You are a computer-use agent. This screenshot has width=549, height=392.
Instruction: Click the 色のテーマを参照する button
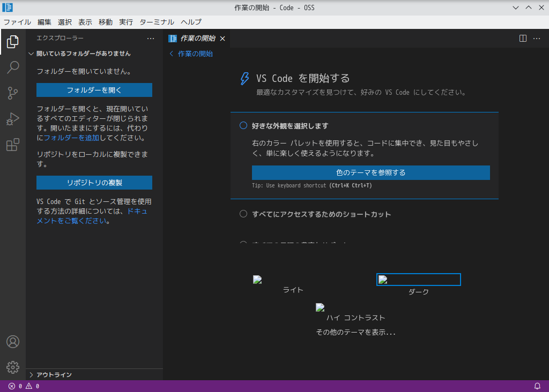371,173
